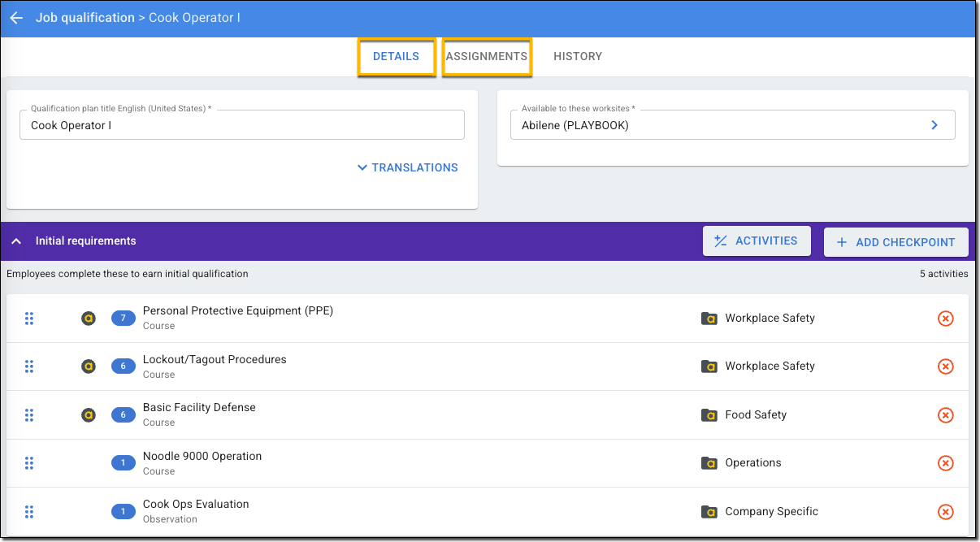Click the Workplace Safety folder icon for Lockout/Tagout
This screenshot has width=980, height=542.
pos(709,366)
